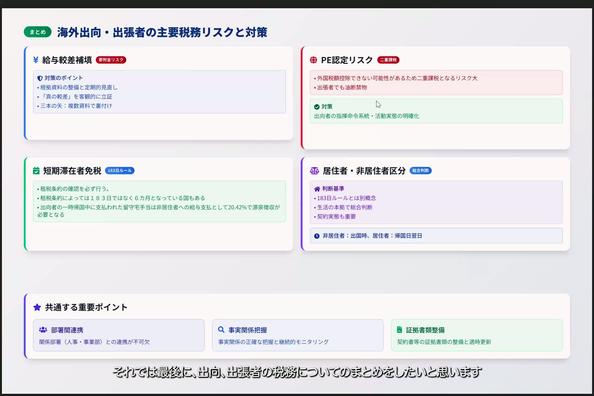Click the 部署間連携 card
Screen dimensions: 594x396
click(119, 335)
